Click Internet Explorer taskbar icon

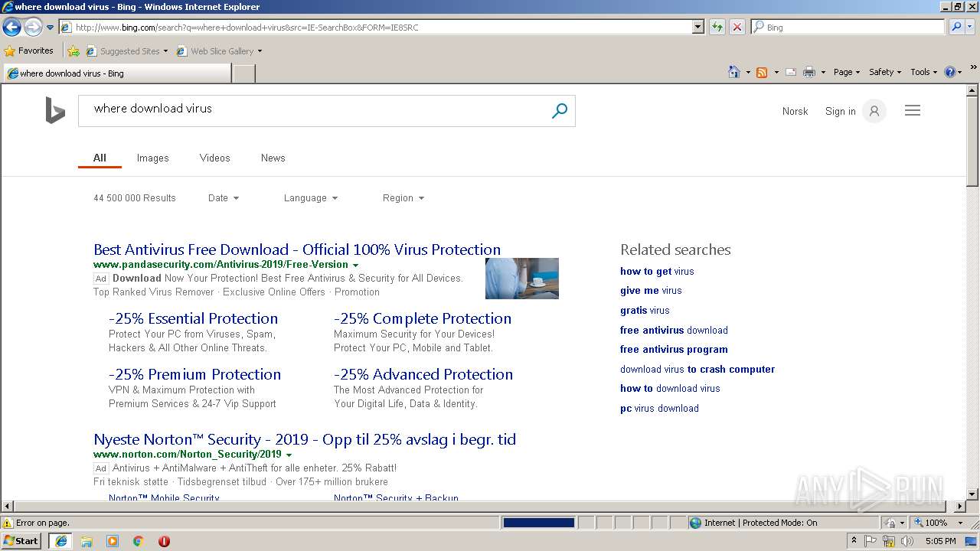coord(61,540)
